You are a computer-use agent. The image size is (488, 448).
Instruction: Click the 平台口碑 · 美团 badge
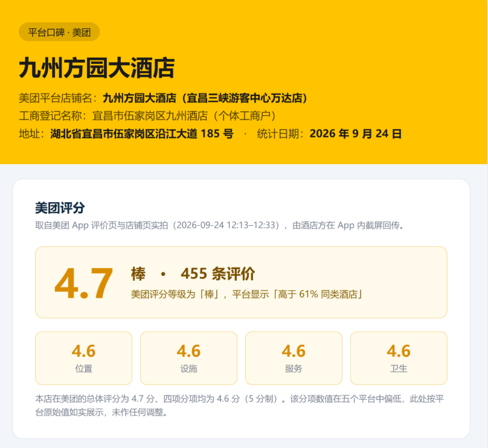[59, 32]
